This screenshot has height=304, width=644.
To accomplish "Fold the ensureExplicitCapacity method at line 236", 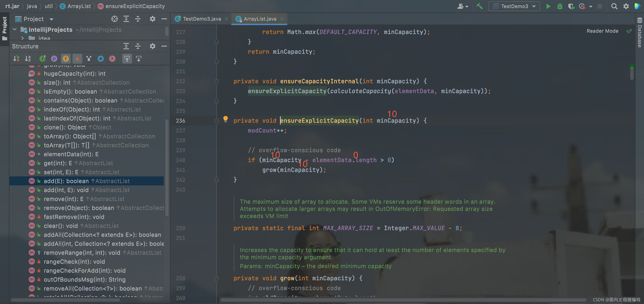I will coord(217,121).
